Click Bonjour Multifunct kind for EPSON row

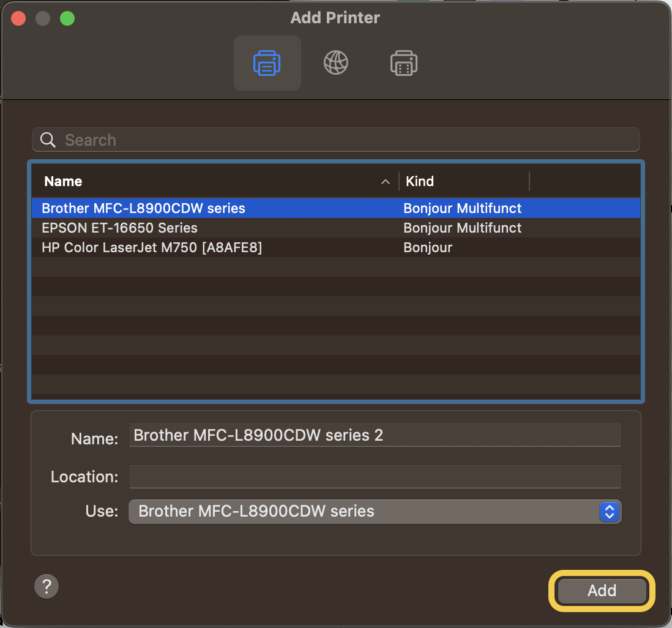pos(462,228)
